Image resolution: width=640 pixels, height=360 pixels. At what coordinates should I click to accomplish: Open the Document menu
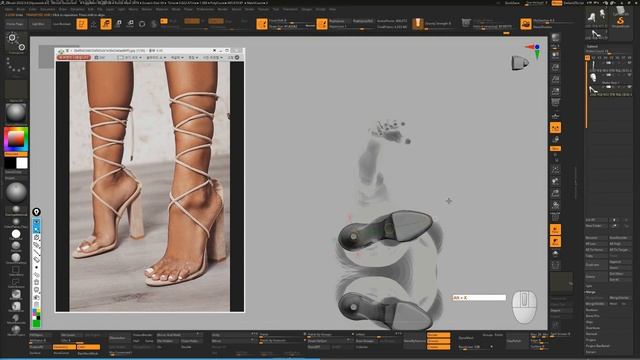[x=47, y=9]
